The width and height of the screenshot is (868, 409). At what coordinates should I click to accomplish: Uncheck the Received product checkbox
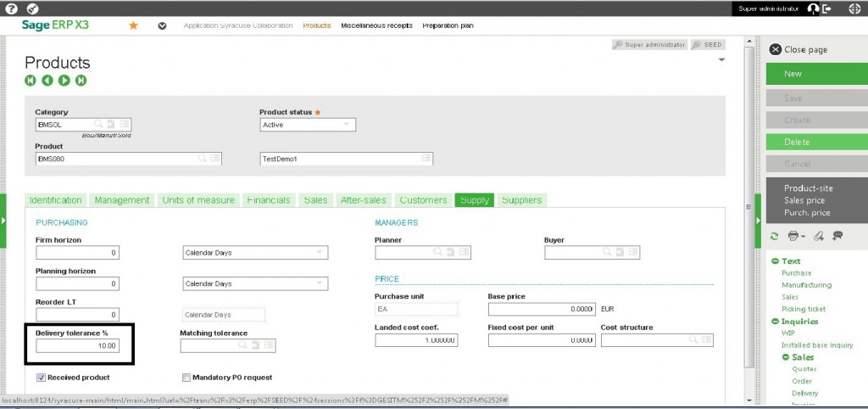click(x=41, y=377)
